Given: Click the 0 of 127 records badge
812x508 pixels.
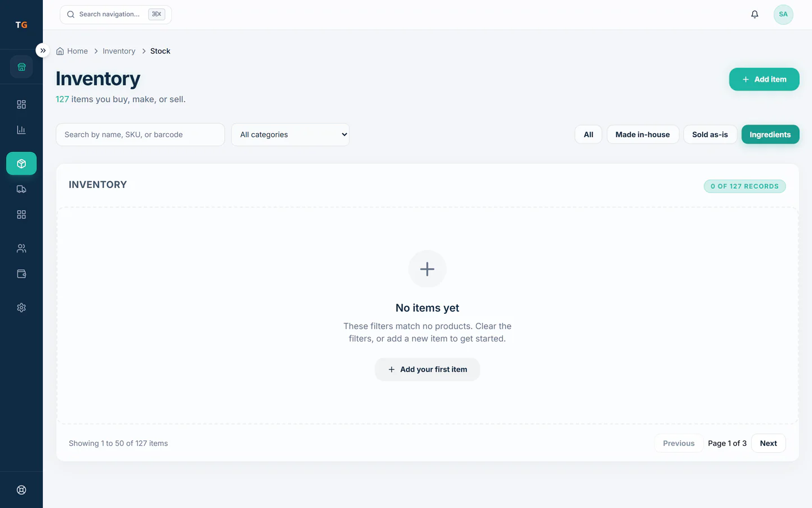Looking at the screenshot, I should (x=744, y=186).
